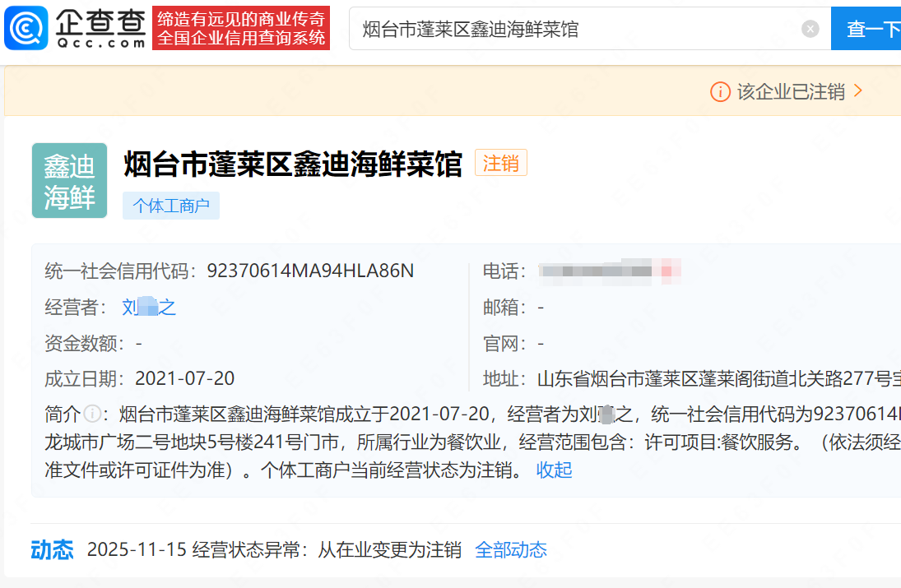Clear the search box with the X icon
The width and height of the screenshot is (901, 588).
click(810, 29)
